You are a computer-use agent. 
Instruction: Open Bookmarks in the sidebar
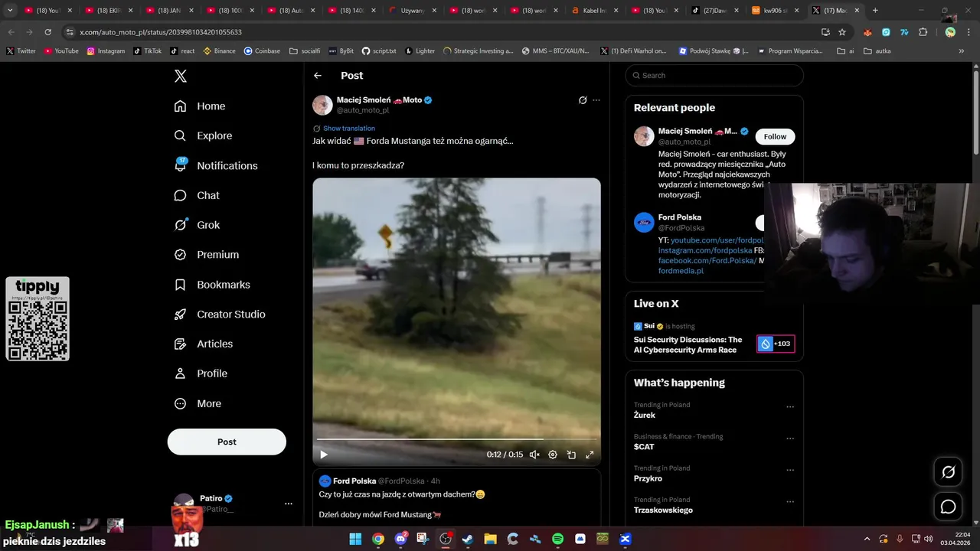click(x=212, y=285)
